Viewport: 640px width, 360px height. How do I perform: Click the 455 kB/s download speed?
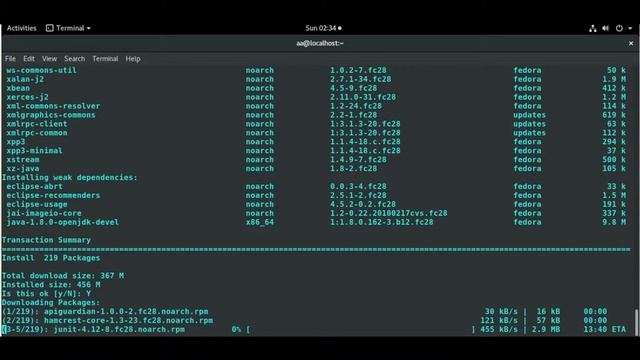click(x=499, y=330)
